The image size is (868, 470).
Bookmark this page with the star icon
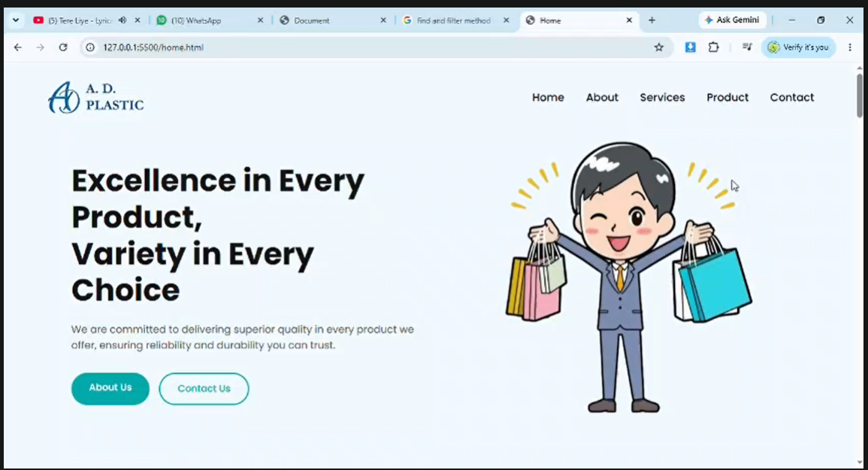(658, 47)
